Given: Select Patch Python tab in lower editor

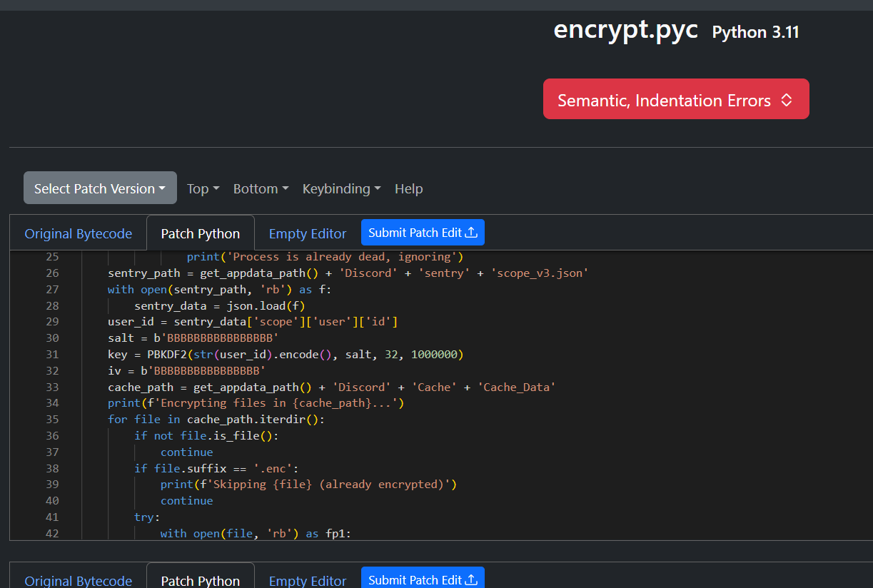Looking at the screenshot, I should pyautogui.click(x=201, y=580).
